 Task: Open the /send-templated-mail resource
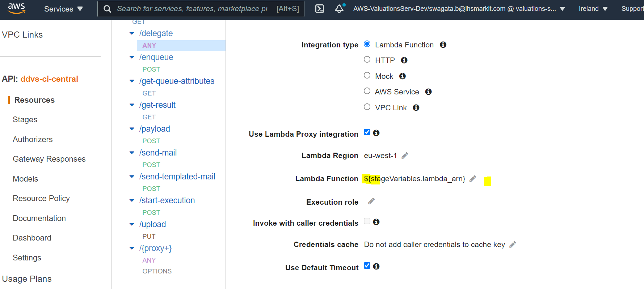[x=177, y=177]
